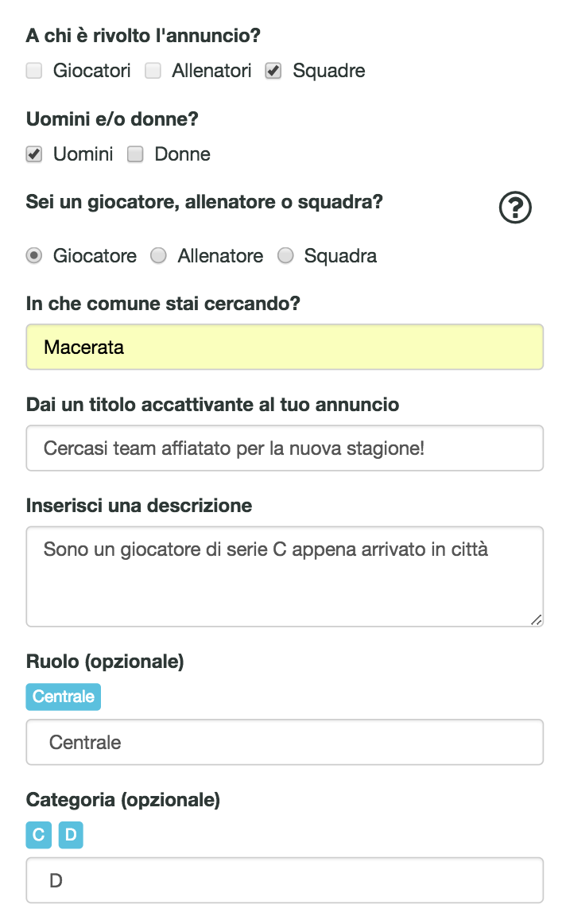Screen dimensions: 562x924
Task: Grab the textarea resize handle corner
Action: pos(537,620)
